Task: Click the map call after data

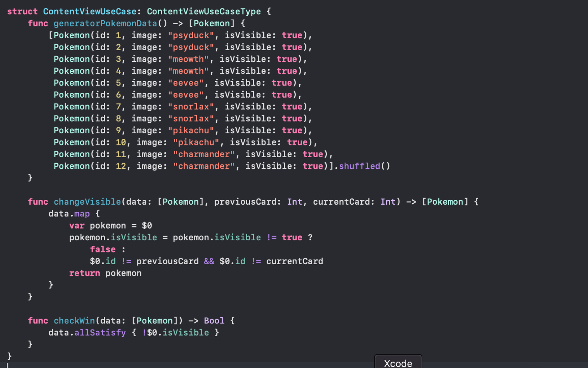Action: (82, 214)
